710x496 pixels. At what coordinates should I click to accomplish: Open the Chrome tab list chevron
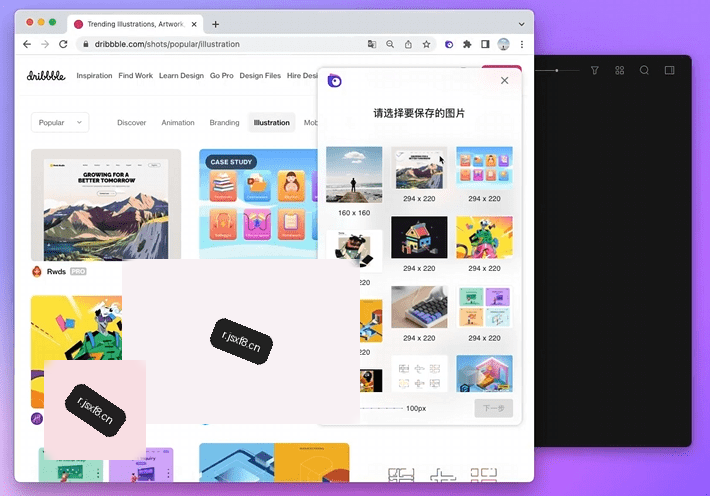(x=521, y=24)
